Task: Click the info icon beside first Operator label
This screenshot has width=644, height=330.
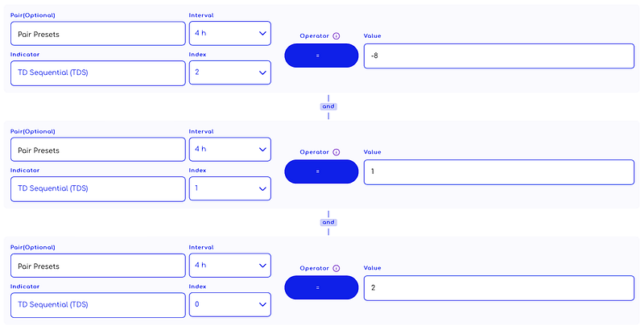Action: (x=336, y=36)
